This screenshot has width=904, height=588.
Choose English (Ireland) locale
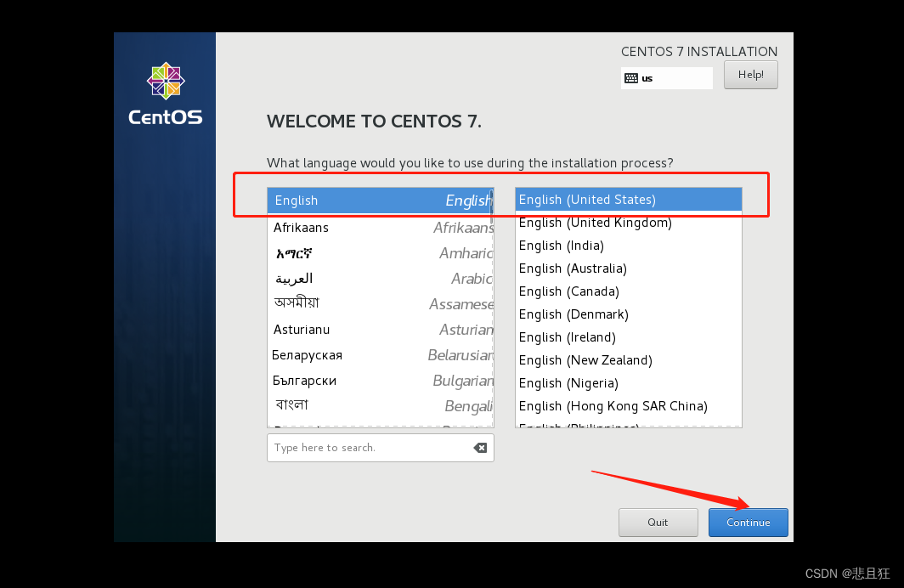(x=629, y=337)
